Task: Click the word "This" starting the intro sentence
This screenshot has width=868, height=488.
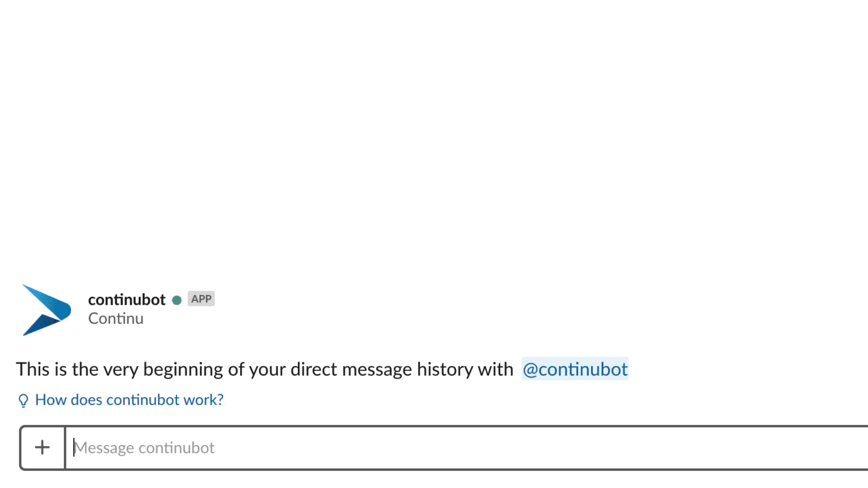Action: pyautogui.click(x=33, y=369)
